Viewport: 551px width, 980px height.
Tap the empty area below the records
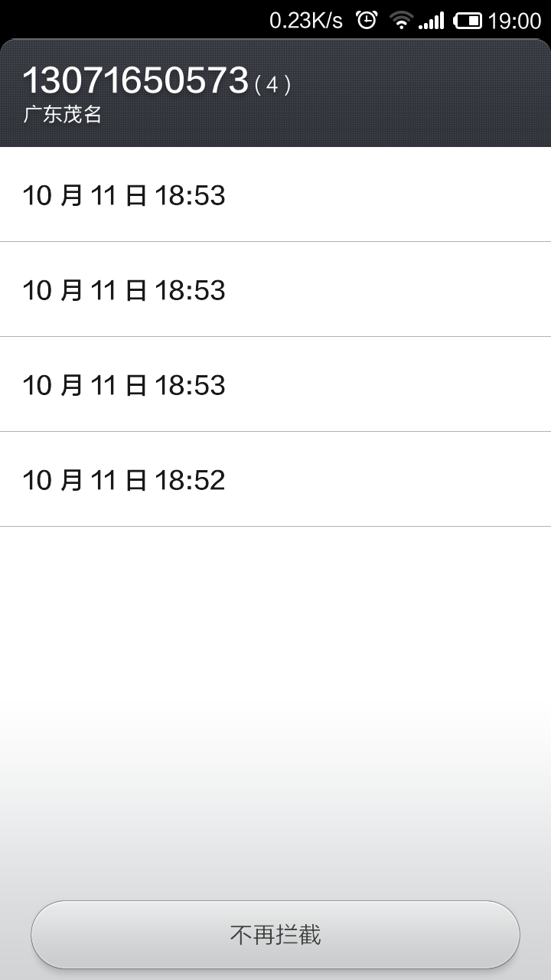pyautogui.click(x=275, y=689)
